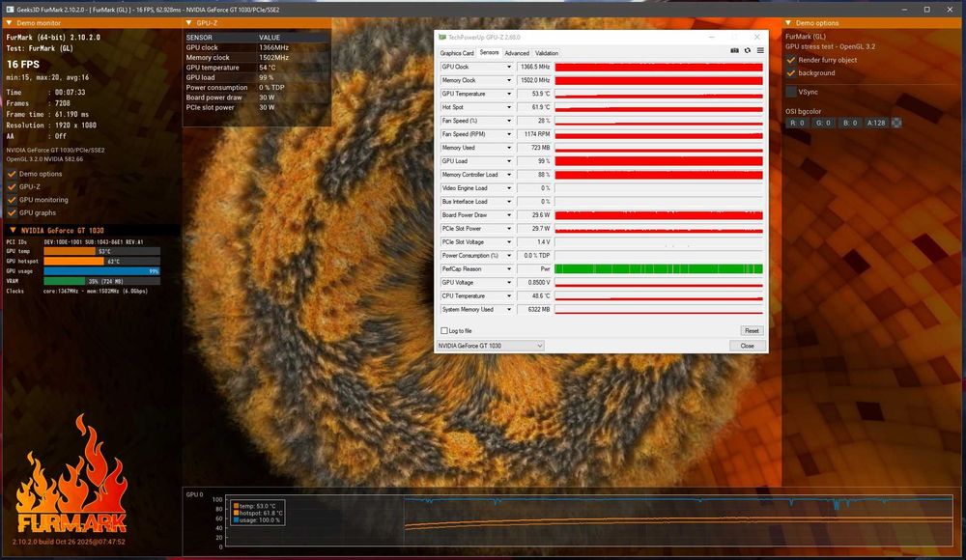Open the Memory Clock sensor dropdown
The image size is (966, 560).
(509, 80)
